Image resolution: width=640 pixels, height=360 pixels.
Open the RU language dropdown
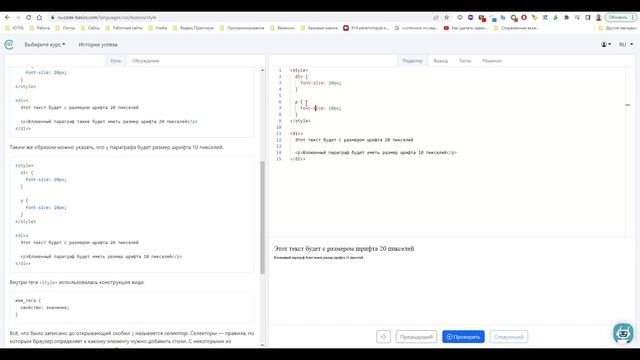point(626,44)
